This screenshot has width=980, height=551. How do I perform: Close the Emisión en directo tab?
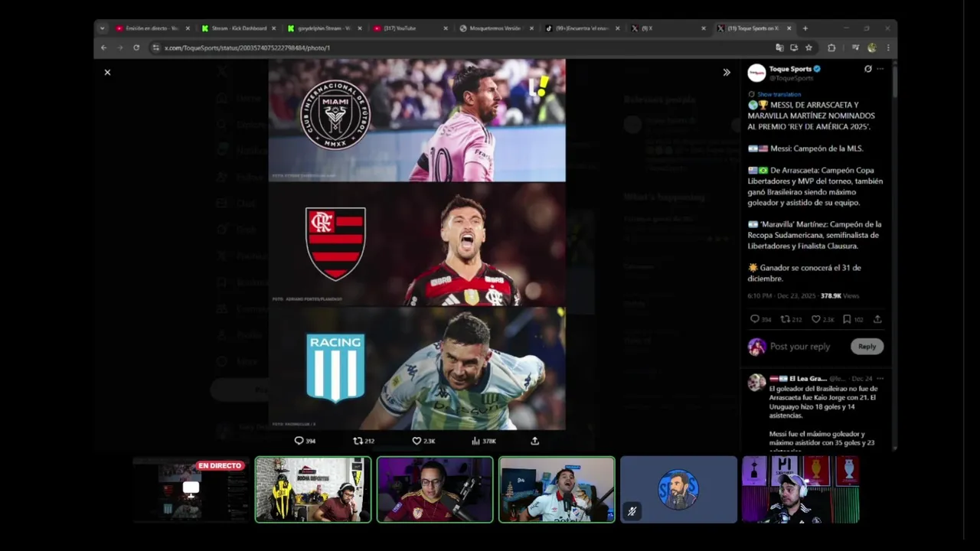pos(188,28)
